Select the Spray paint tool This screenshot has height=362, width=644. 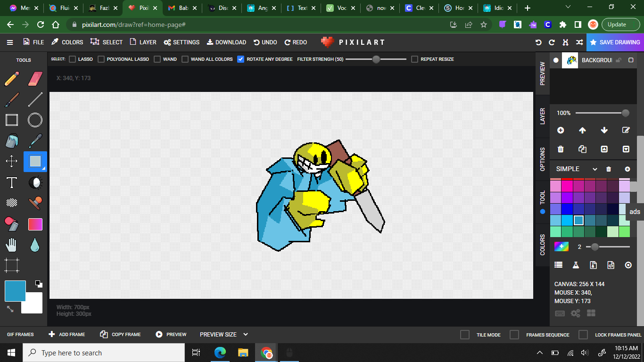12,224
